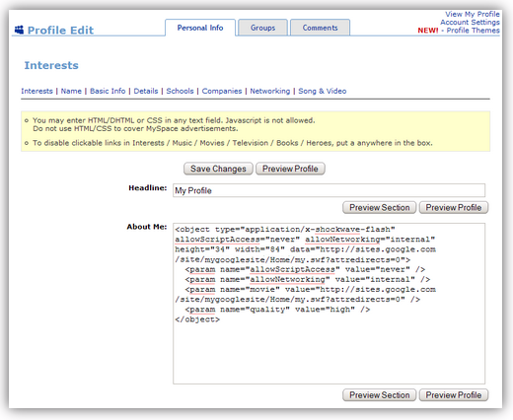This screenshot has height=420, width=513.
Task: Go to the Details section
Action: (146, 91)
